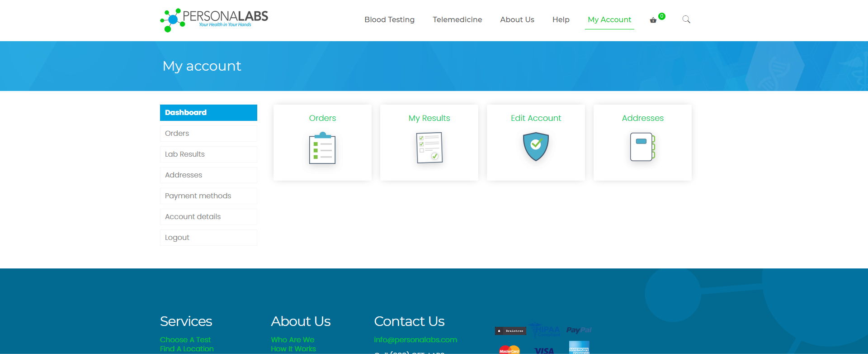Click the Services footer heading
The width and height of the screenshot is (868, 354).
pos(186,321)
